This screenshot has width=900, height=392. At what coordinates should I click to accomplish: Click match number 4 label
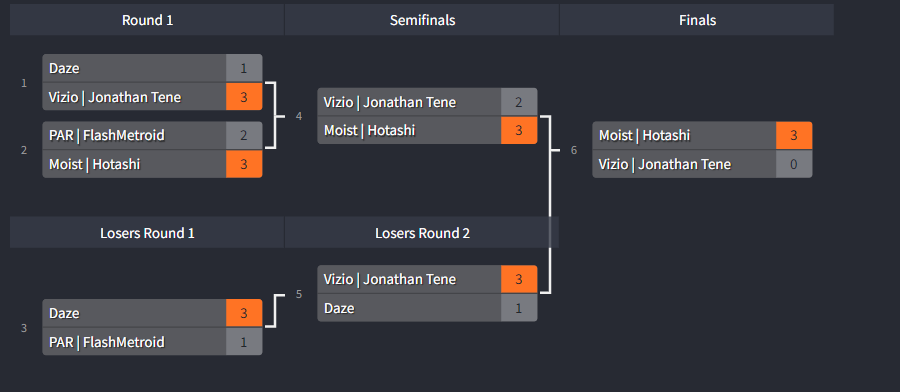pos(298,117)
